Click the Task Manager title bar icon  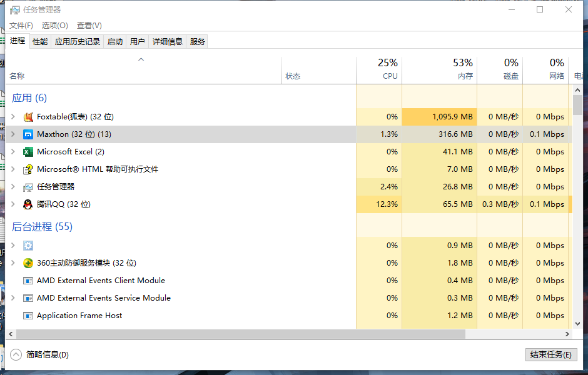point(14,10)
